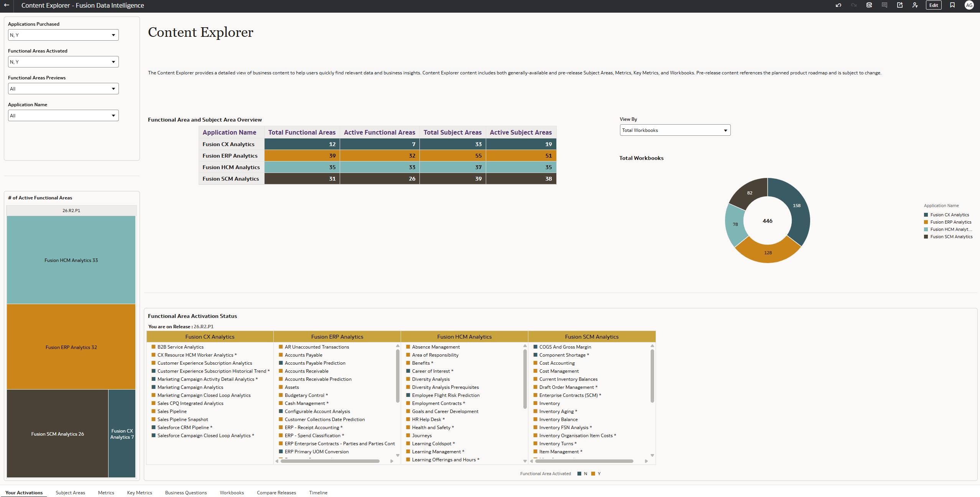
Task: Open Functional Areas Previews dropdown
Action: click(63, 89)
